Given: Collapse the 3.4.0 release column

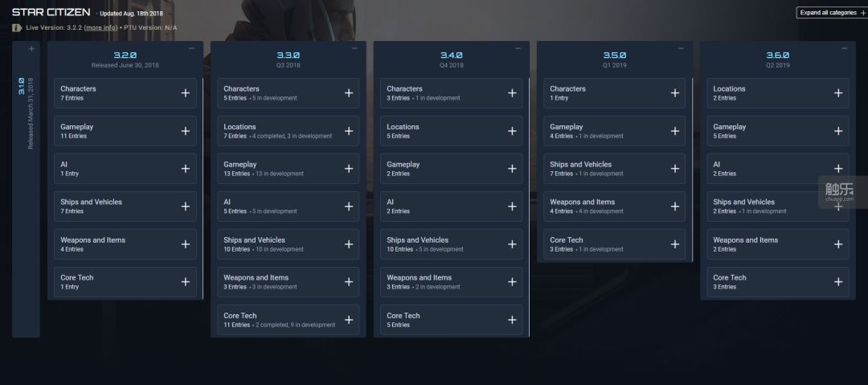Looking at the screenshot, I should (518, 48).
